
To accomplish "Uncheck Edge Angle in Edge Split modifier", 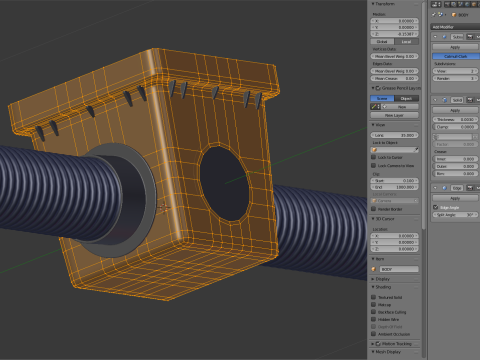I will click(436, 207).
